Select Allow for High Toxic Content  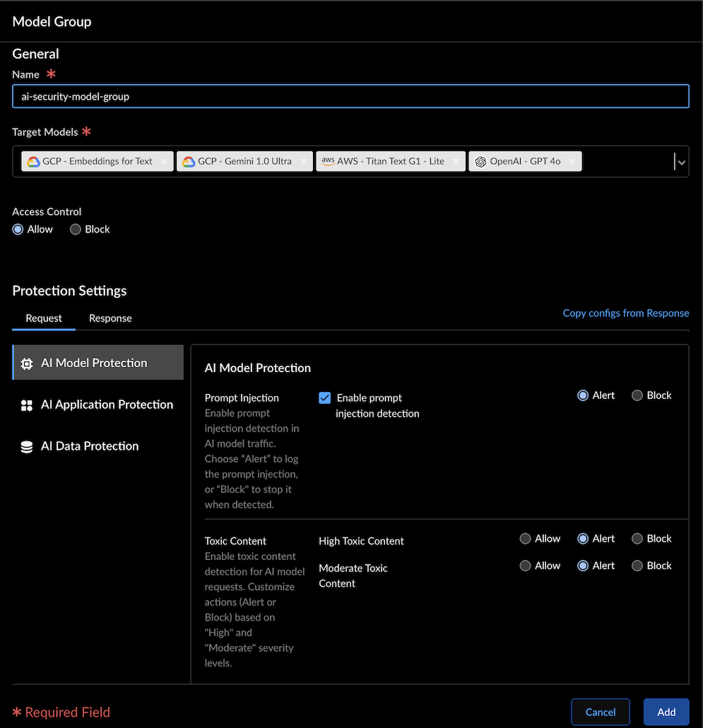[x=525, y=539]
